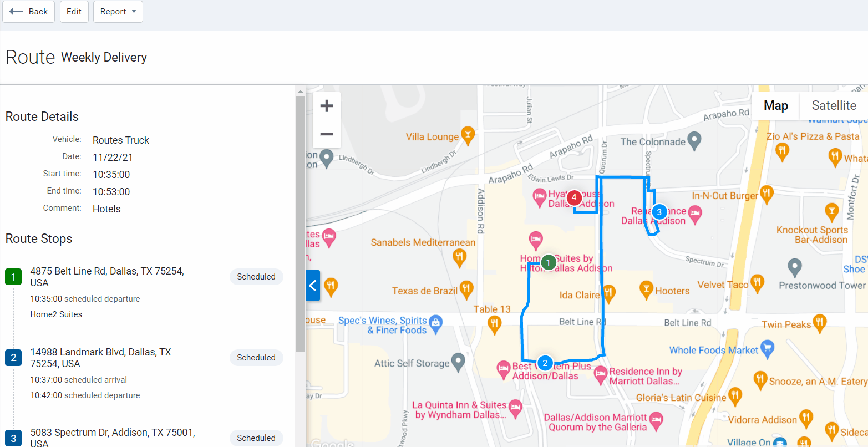Zoom out on the map
Screen dimensions: 868x447
[x=327, y=134]
